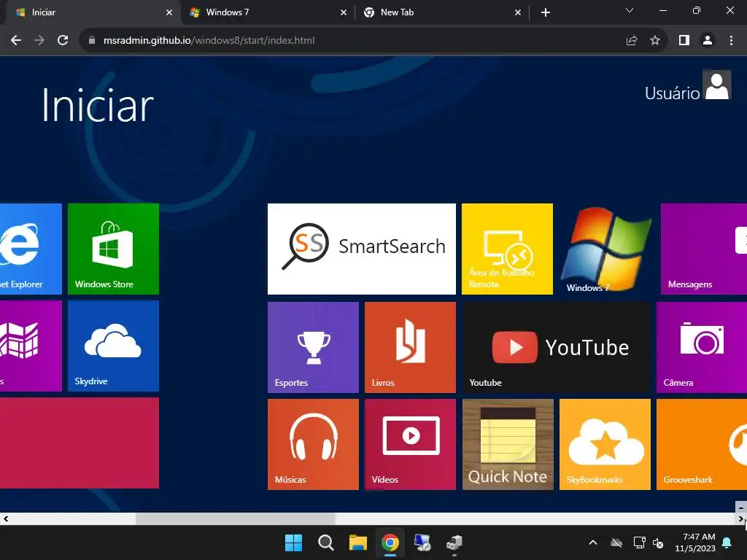Click the site lock icon
Screen dimensions: 747x560
click(92, 41)
